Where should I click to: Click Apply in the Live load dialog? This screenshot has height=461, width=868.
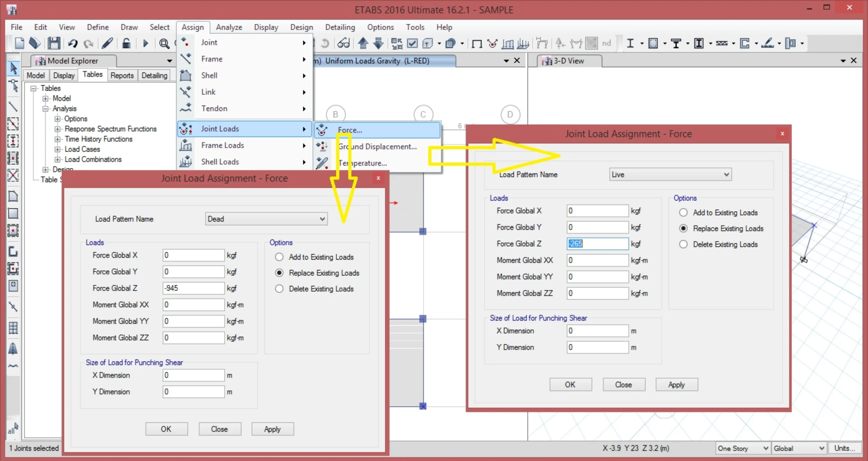pyautogui.click(x=676, y=385)
